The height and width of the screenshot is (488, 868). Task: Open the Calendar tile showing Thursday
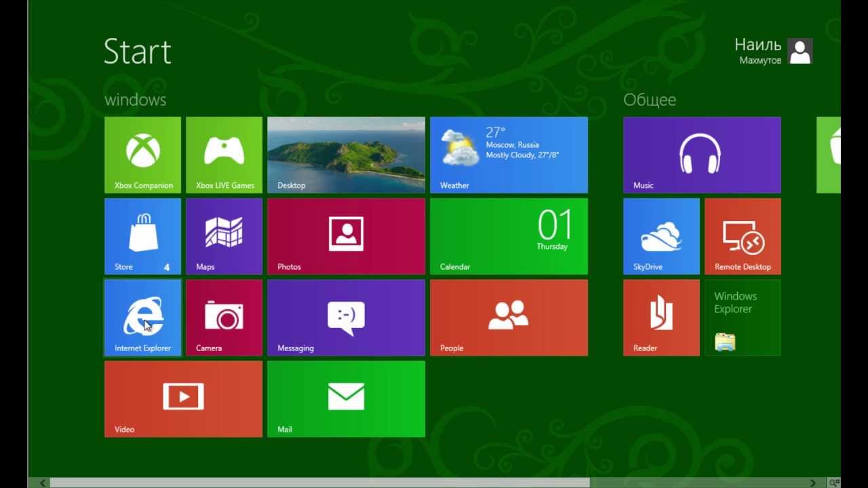pos(509,237)
